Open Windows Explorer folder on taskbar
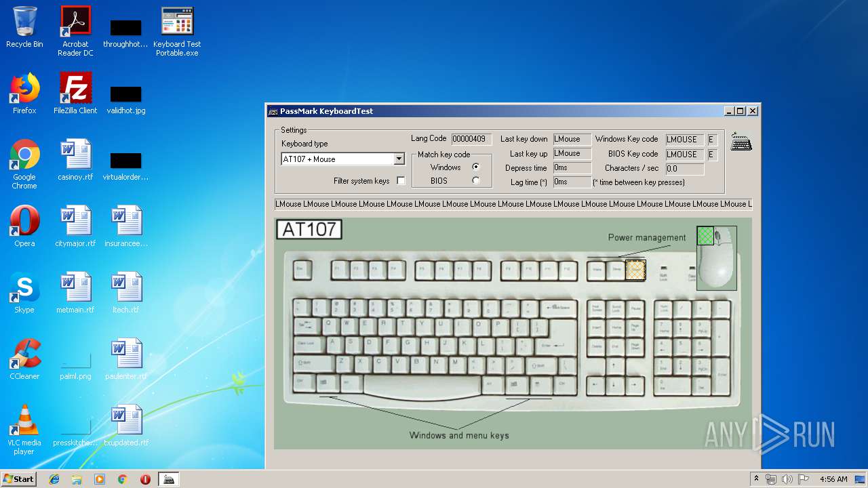Viewport: 868px width, 488px height. [x=77, y=479]
